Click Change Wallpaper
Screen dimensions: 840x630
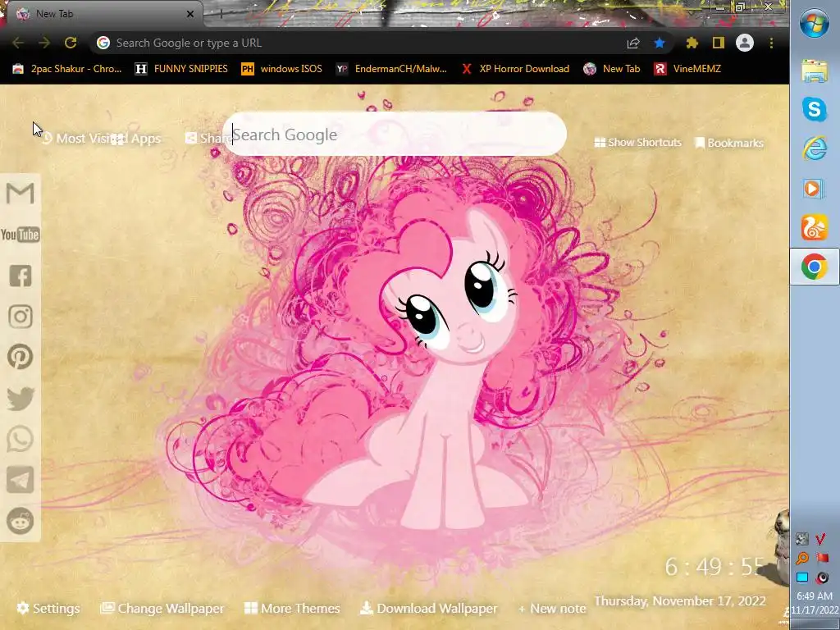click(x=162, y=608)
